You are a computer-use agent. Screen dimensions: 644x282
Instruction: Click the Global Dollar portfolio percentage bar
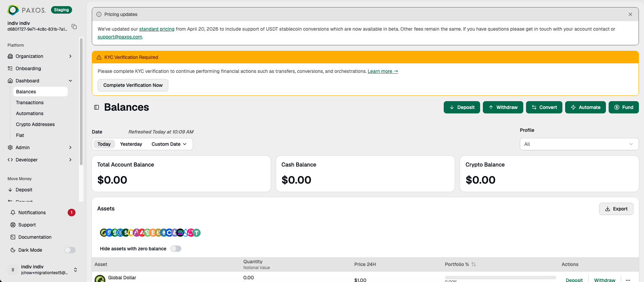point(501,277)
